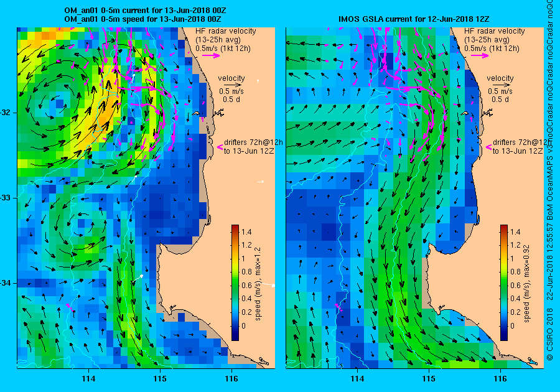The width and height of the screenshot is (560, 392).
Task: Click the 1.4 tick label on OM_an01 color bar
Action: point(246,232)
